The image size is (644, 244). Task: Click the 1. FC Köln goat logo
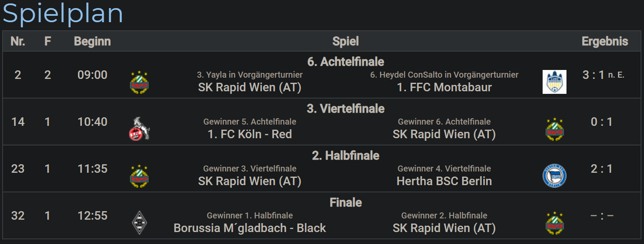pos(139,129)
